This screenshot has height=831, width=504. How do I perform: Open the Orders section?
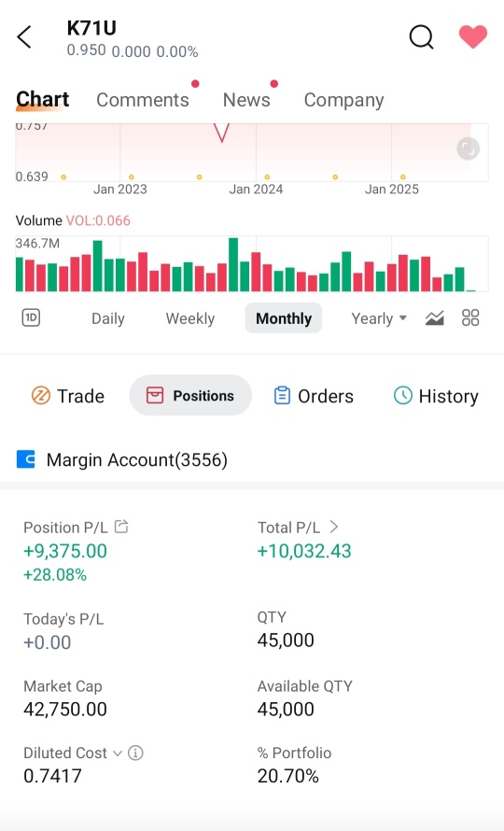pos(314,396)
